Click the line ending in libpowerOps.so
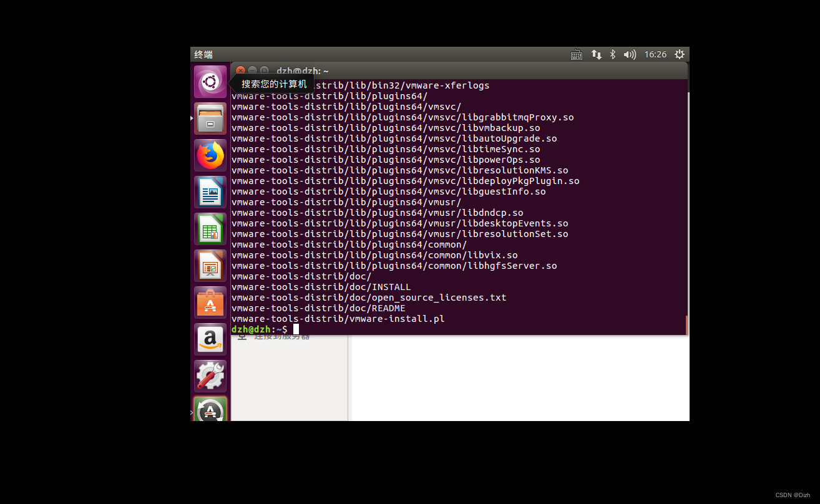This screenshot has height=504, width=820. (386, 160)
